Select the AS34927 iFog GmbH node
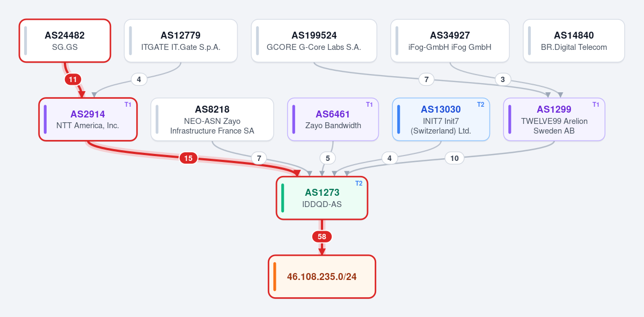 pyautogui.click(x=450, y=41)
